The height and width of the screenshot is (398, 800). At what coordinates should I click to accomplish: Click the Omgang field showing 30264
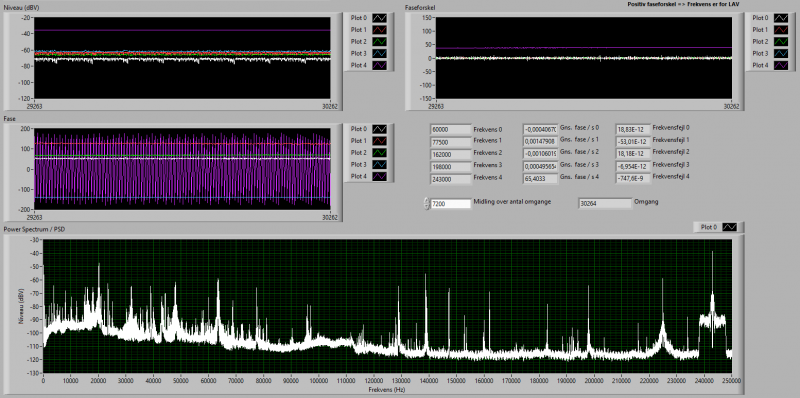tap(605, 204)
